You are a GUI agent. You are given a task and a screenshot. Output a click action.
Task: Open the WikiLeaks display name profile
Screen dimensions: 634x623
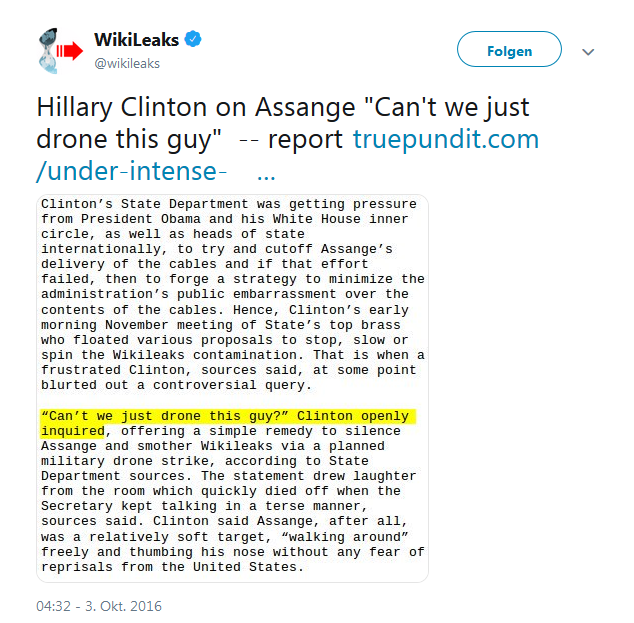[x=136, y=40]
